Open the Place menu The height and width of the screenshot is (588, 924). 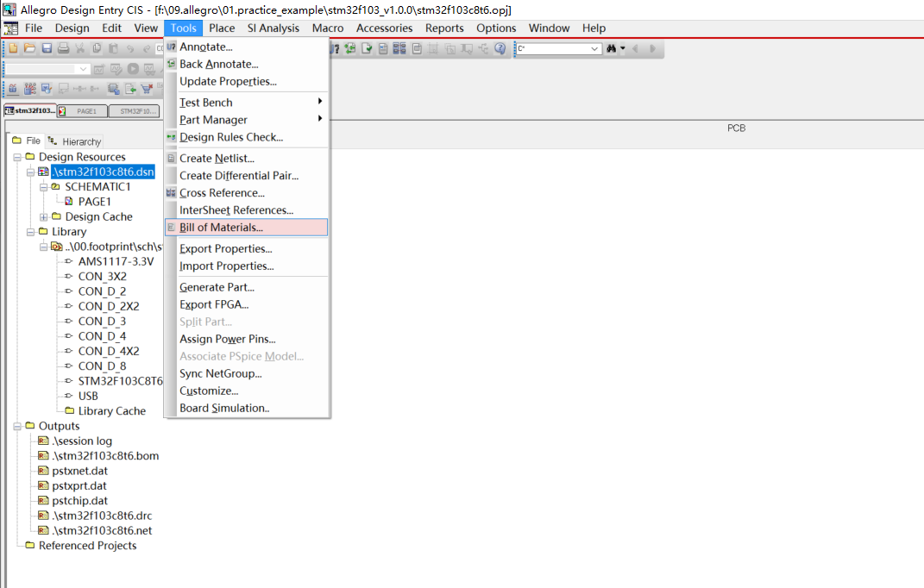pyautogui.click(x=222, y=28)
